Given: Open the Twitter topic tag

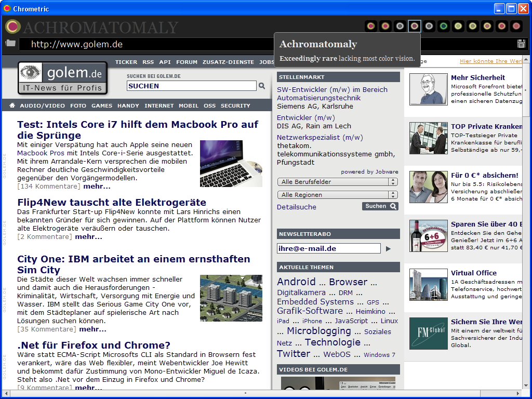Looking at the screenshot, I should 294,353.
